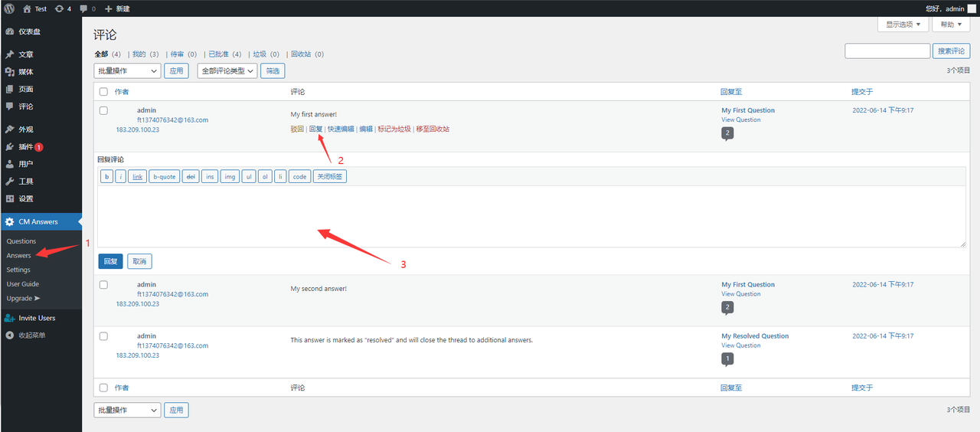Click comment count bubble for My first answer
The height and width of the screenshot is (432, 980).
tap(727, 133)
